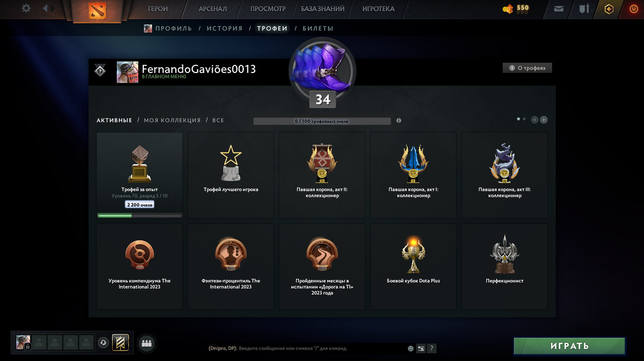Open the ГЕРОИ menu
The width and height of the screenshot is (644, 361).
tap(158, 9)
